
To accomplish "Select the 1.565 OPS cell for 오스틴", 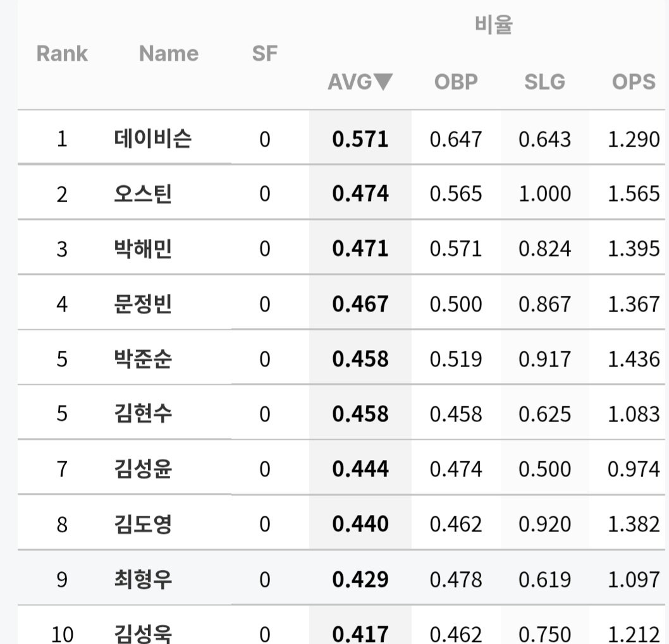I will point(634,194).
